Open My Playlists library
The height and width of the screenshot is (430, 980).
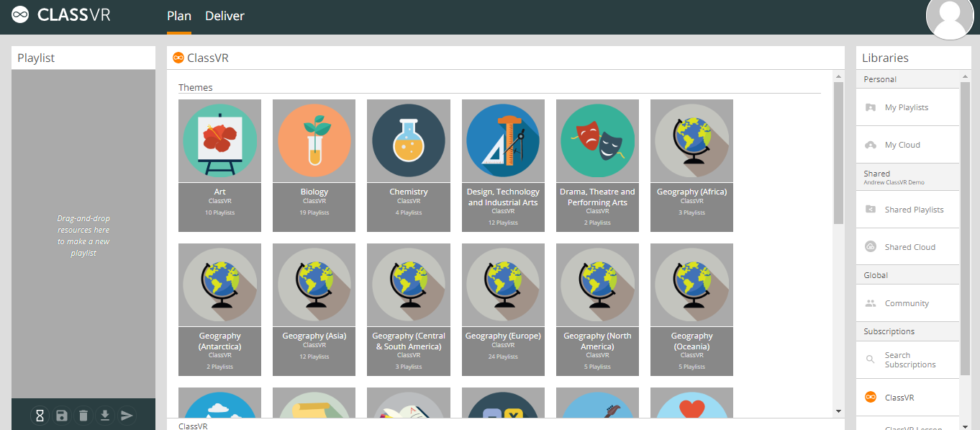click(908, 107)
